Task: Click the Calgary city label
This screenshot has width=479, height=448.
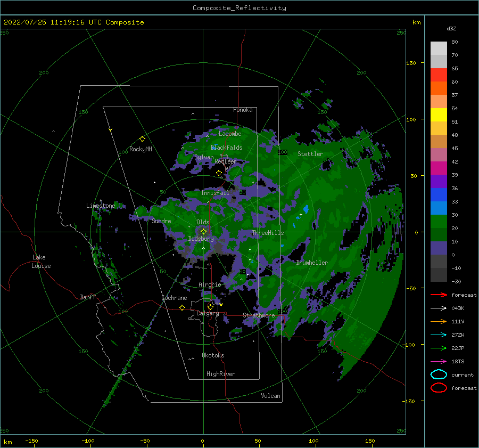Action: (208, 313)
